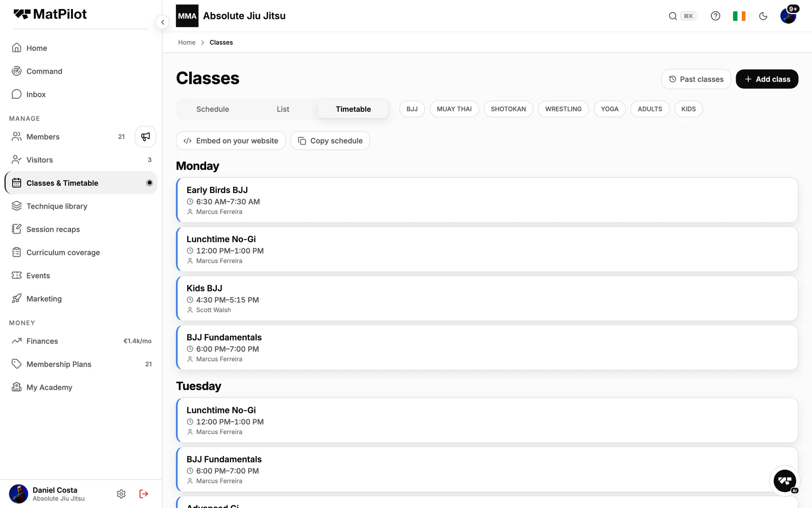The image size is (812, 508).
Task: Open Curriculum coverage in the sidebar
Action: [x=81, y=252]
